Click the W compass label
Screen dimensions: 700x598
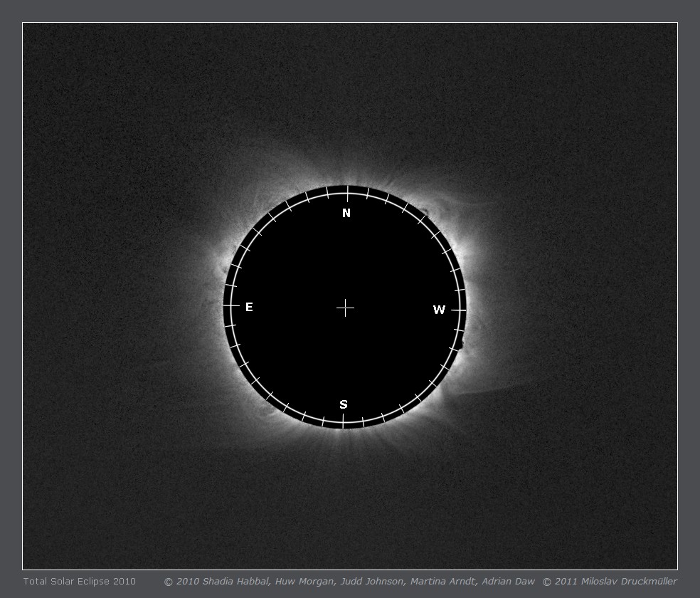pyautogui.click(x=439, y=310)
